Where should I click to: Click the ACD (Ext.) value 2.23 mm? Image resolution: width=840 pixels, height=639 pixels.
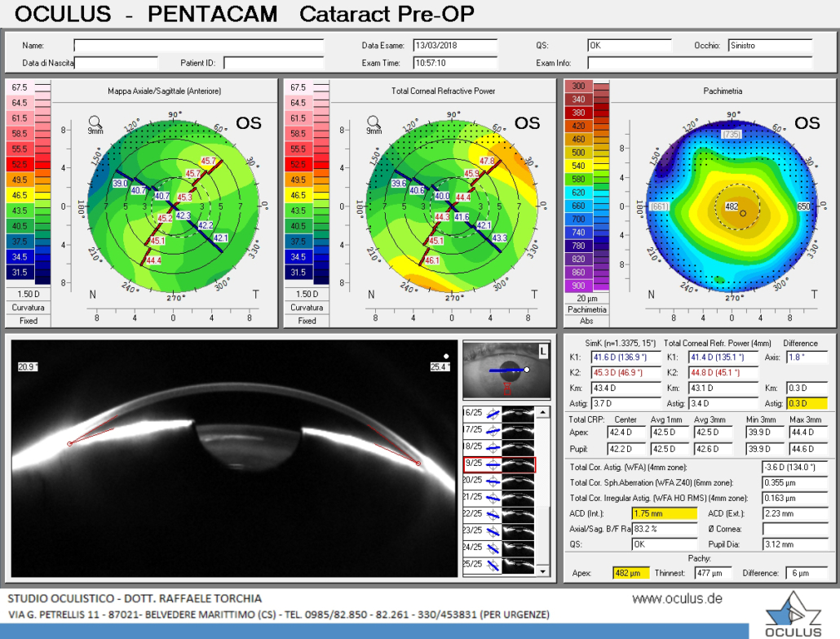click(x=795, y=513)
